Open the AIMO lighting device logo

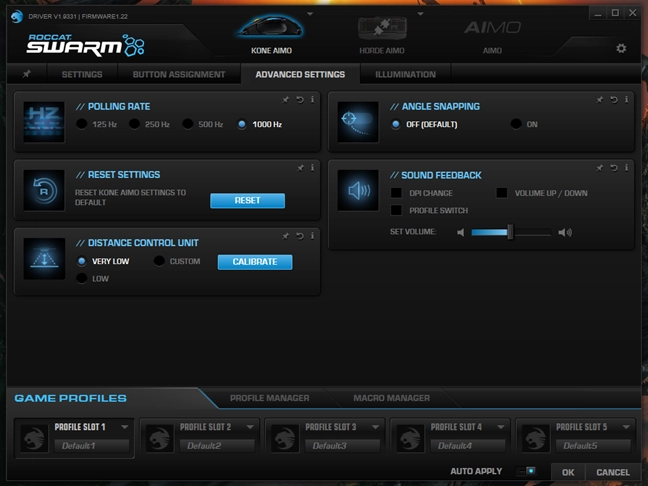click(492, 28)
